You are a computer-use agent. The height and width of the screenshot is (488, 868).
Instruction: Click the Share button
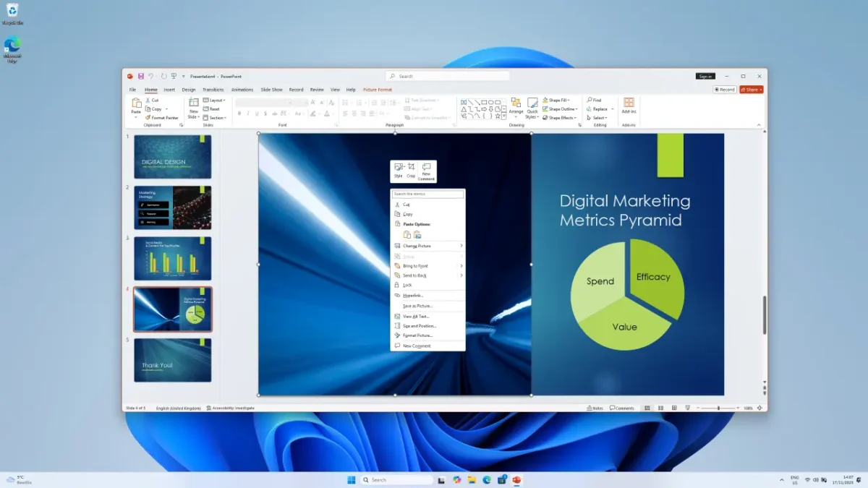point(752,90)
